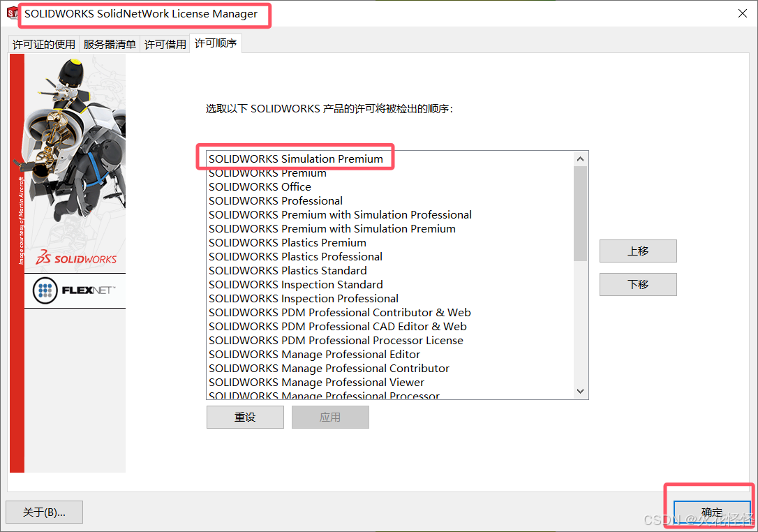Go to the 许可借用 tab
Viewport: 758px width, 532px height.
click(165, 44)
